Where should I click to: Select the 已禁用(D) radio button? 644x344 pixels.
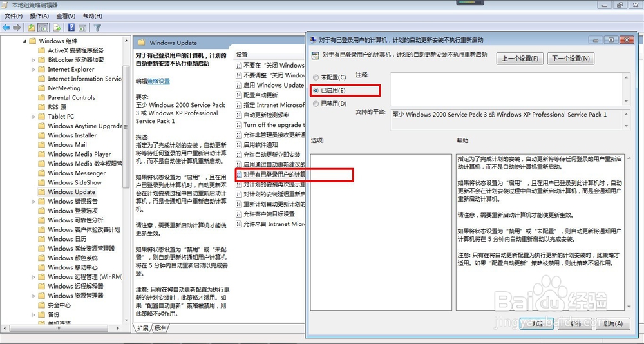[x=316, y=104]
